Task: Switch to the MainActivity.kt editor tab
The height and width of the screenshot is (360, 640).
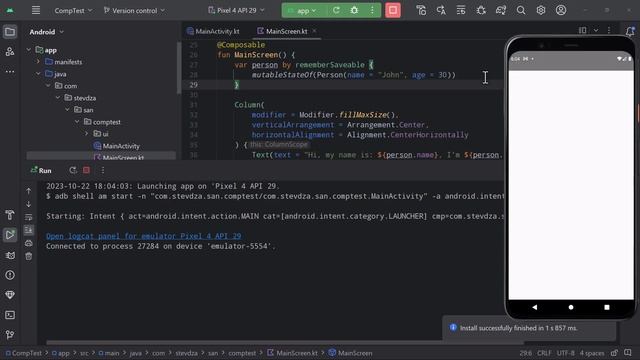Action: point(213,31)
